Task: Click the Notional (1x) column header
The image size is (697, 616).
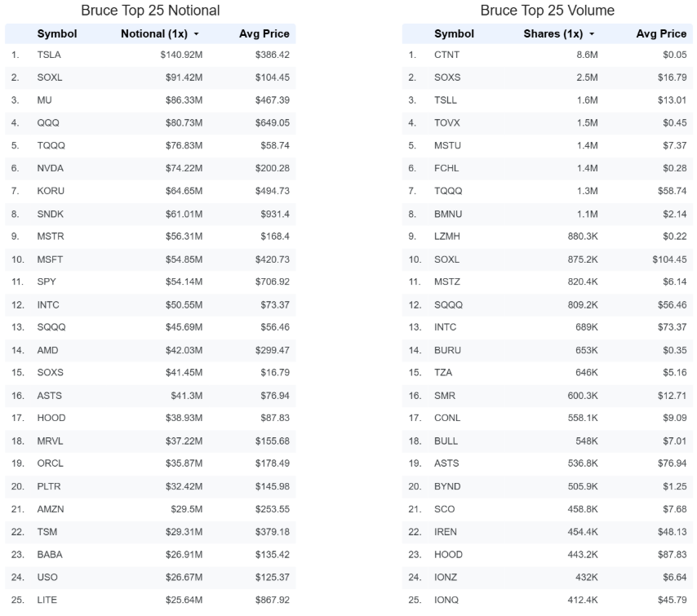Action: pos(154,33)
